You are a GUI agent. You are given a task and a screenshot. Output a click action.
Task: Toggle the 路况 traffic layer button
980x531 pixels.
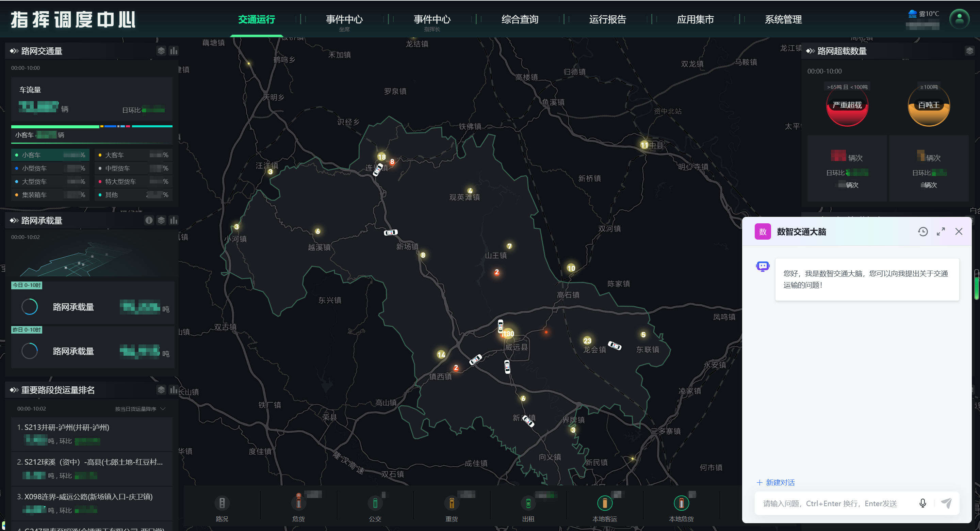pos(222,503)
